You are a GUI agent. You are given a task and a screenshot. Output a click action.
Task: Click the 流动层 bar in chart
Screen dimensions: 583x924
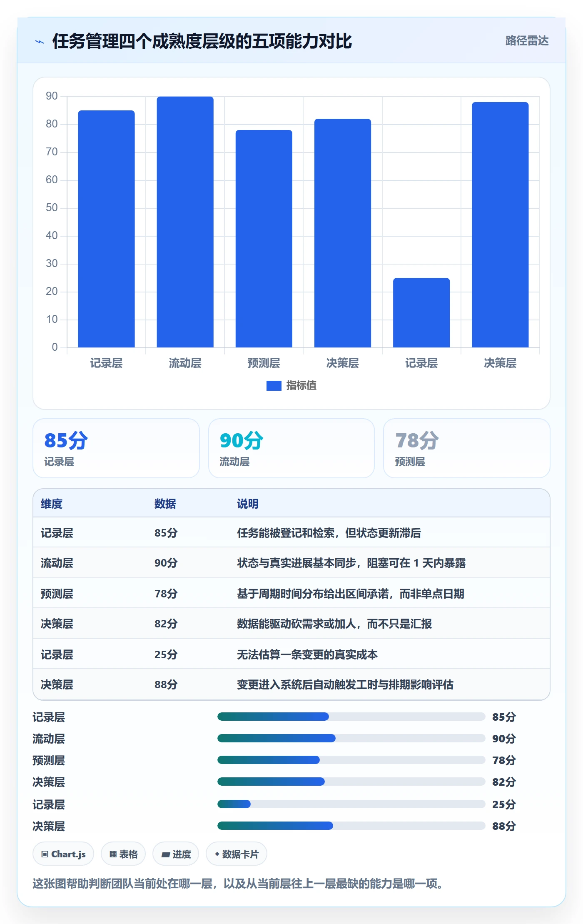pos(185,222)
